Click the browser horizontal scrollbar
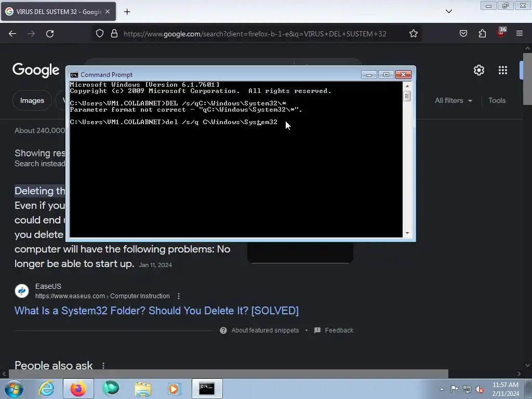This screenshot has width=532, height=399. tap(229, 374)
